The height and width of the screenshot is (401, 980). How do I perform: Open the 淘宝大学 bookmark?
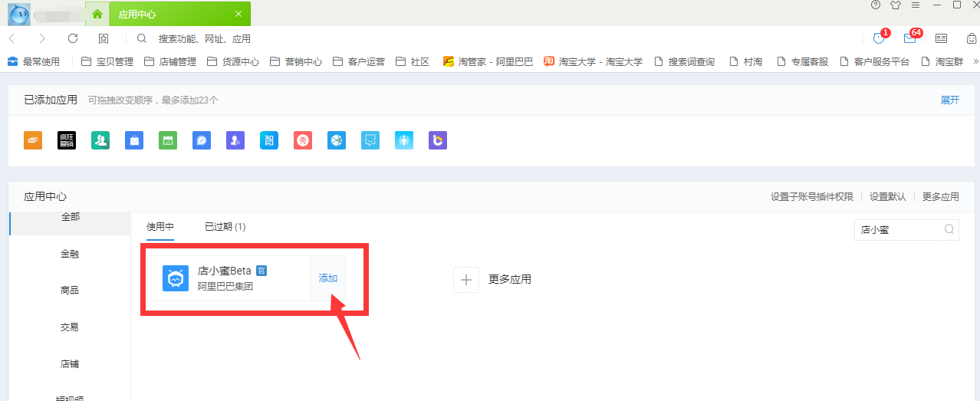[x=594, y=62]
